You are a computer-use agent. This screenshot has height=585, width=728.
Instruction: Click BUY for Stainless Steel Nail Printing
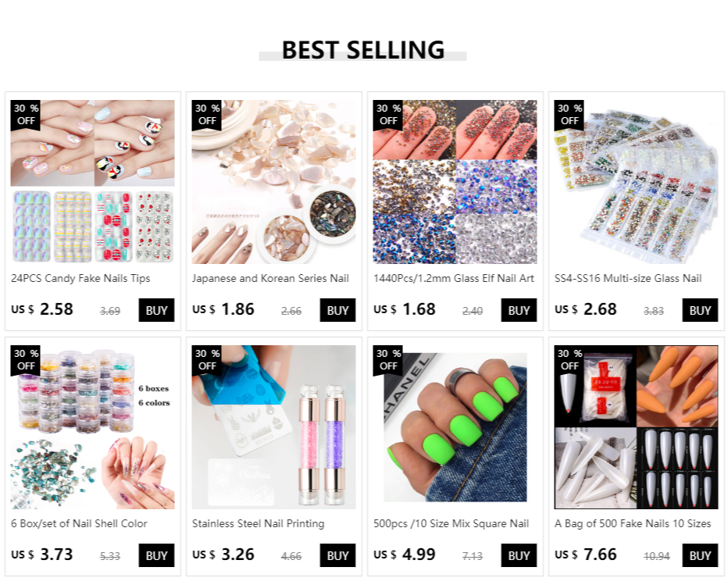pyautogui.click(x=337, y=555)
